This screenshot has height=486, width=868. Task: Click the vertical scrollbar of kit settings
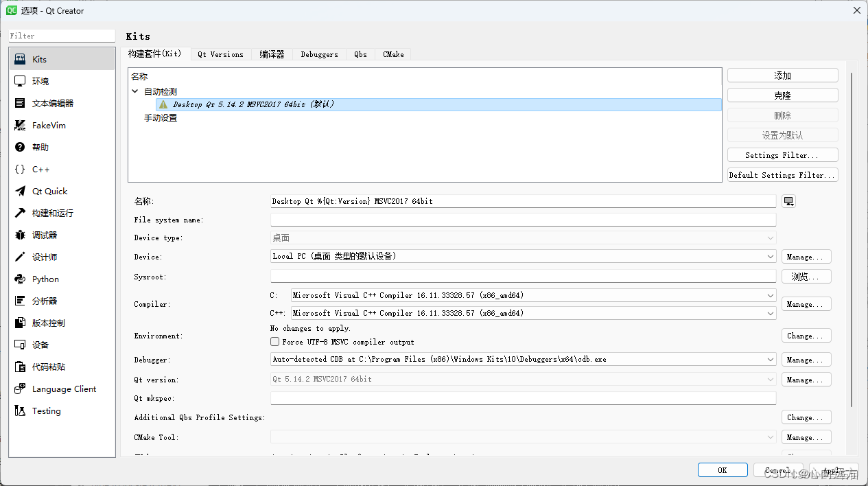pyautogui.click(x=852, y=240)
